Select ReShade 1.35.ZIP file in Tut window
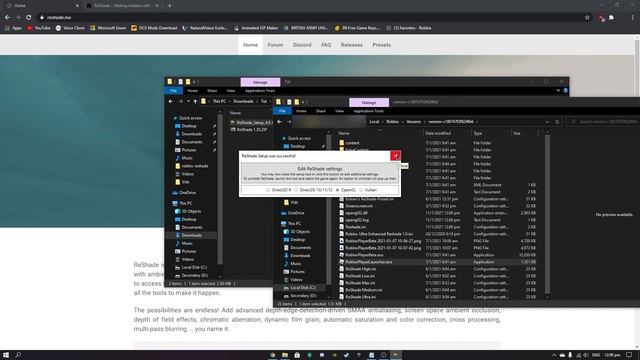 pos(249,129)
